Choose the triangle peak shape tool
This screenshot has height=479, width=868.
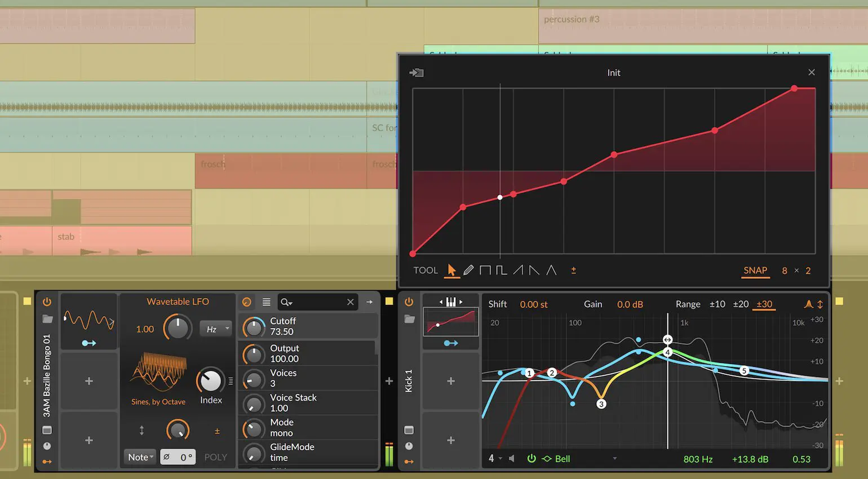(x=551, y=270)
